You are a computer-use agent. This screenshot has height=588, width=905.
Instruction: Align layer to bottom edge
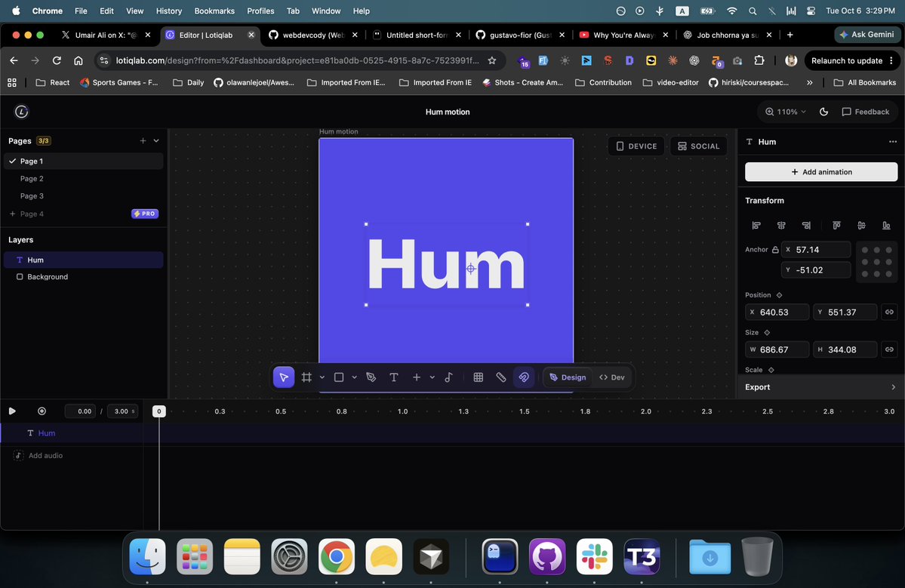[x=886, y=225]
